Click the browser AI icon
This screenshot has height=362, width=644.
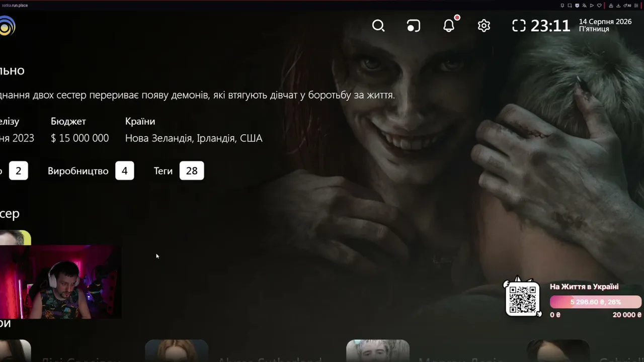(x=627, y=6)
